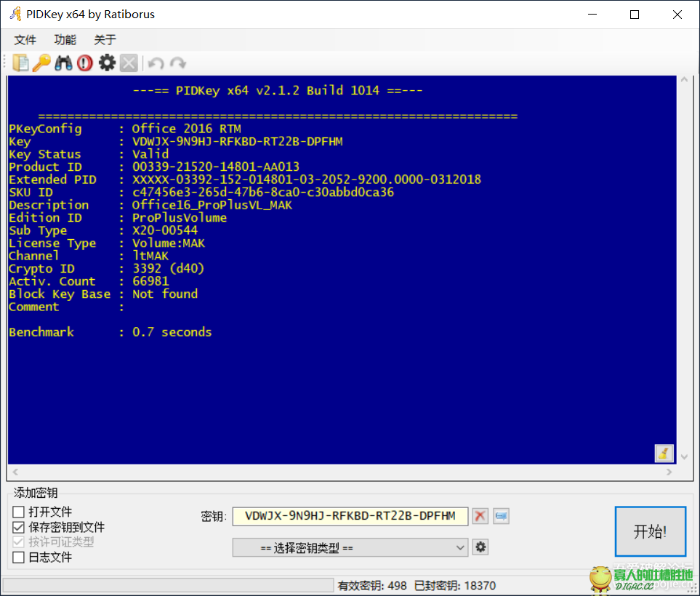Click the blue paste icon beside key field
The width and height of the screenshot is (700, 596).
coord(502,516)
